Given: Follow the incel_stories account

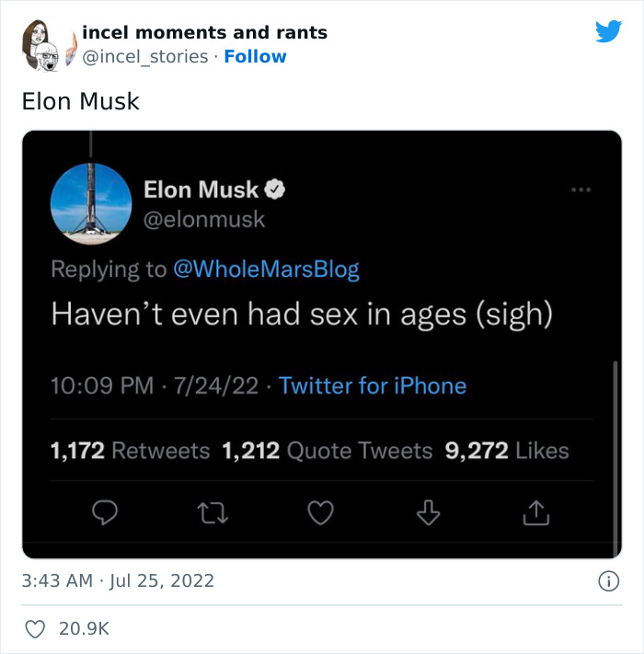Looking at the screenshot, I should point(255,56).
